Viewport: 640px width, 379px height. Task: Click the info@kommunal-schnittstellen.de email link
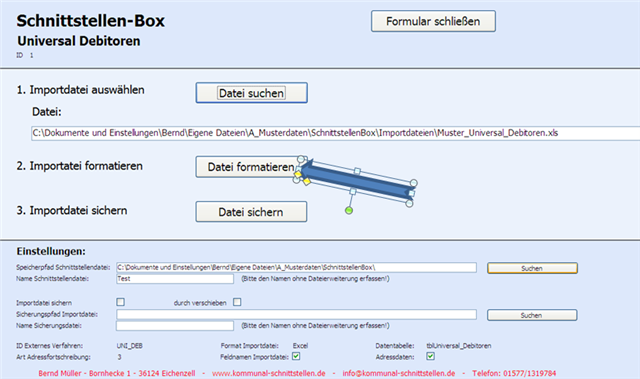[x=399, y=373]
